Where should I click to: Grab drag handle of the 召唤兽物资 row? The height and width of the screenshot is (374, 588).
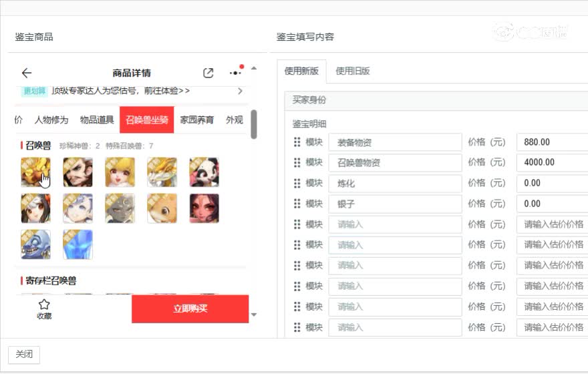click(x=297, y=162)
